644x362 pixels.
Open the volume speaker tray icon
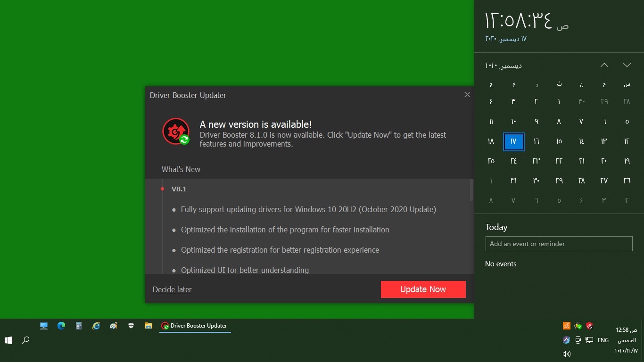pyautogui.click(x=567, y=354)
